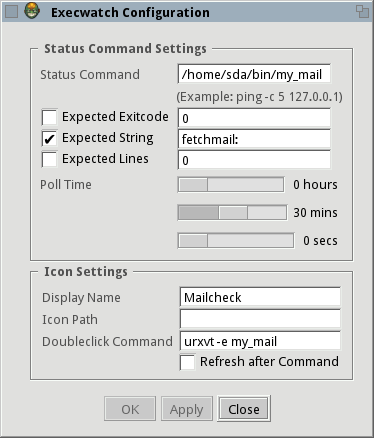374x438 pixels.
Task: Click the empty Icon Path field
Action: pyautogui.click(x=260, y=319)
